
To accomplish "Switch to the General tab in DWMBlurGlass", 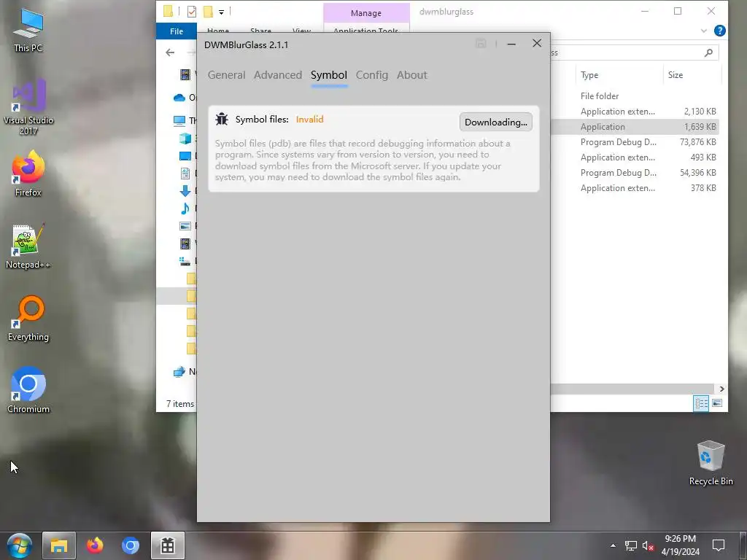I will click(226, 75).
